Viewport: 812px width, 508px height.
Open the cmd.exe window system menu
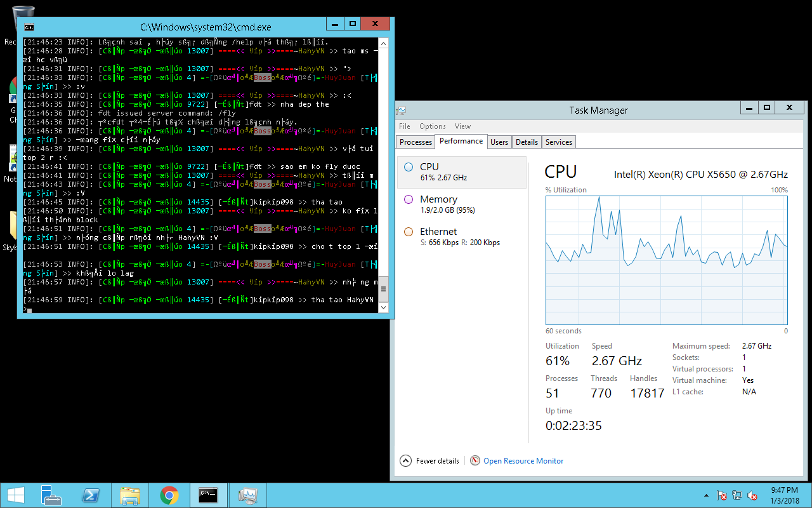[x=29, y=27]
